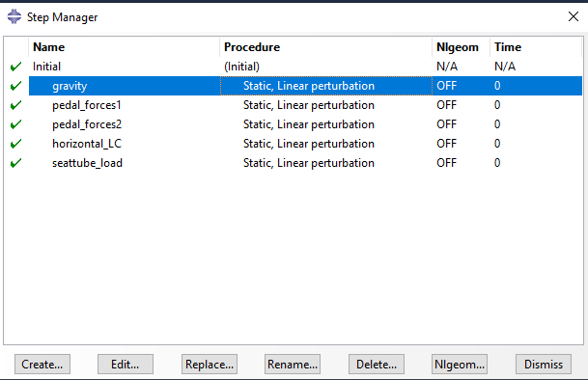Screen dimensions: 588x380
Task: Click the green checkmark beside gravity
Action: point(15,86)
